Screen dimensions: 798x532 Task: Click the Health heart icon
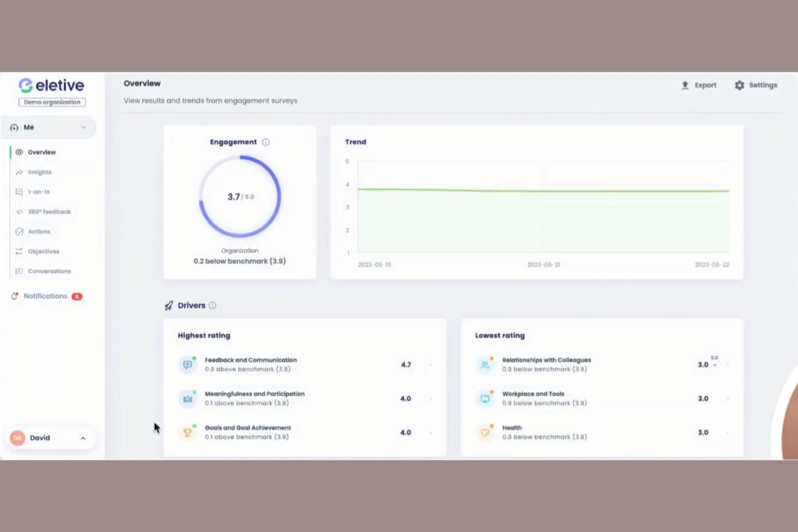pyautogui.click(x=485, y=432)
